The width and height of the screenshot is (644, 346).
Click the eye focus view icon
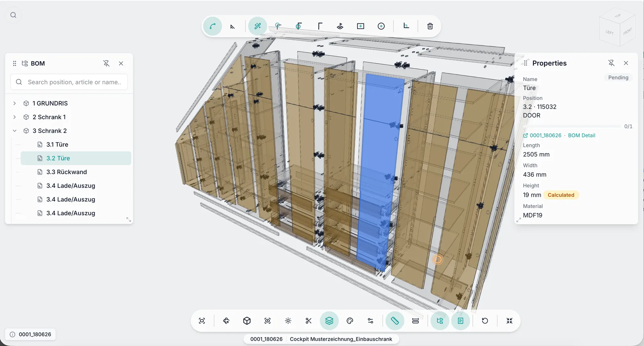pos(268,321)
